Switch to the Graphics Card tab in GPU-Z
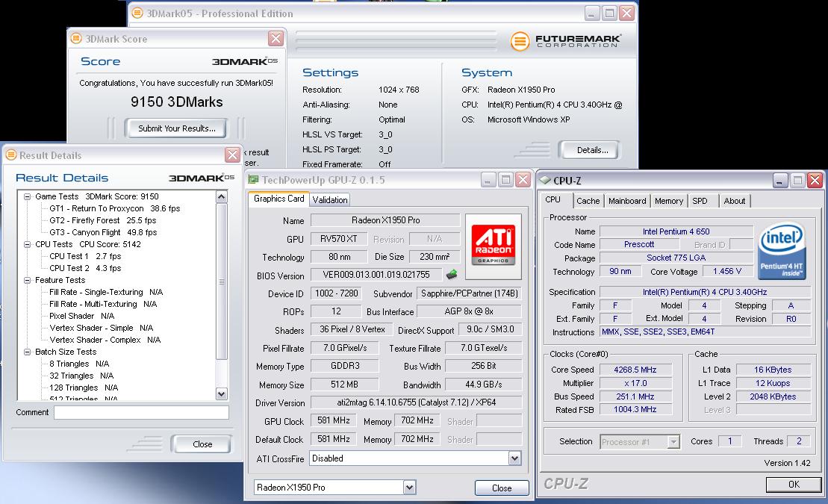Screen dimensions: 828x504 point(278,199)
